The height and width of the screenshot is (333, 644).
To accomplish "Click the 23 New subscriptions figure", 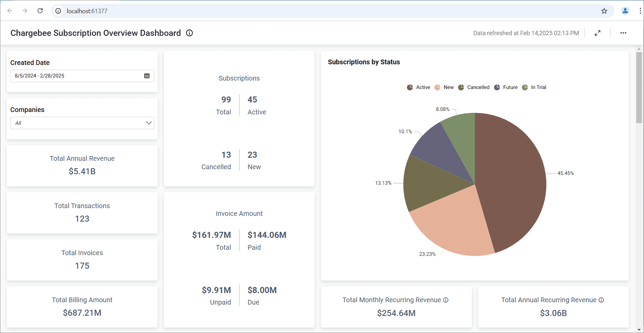I will (252, 155).
